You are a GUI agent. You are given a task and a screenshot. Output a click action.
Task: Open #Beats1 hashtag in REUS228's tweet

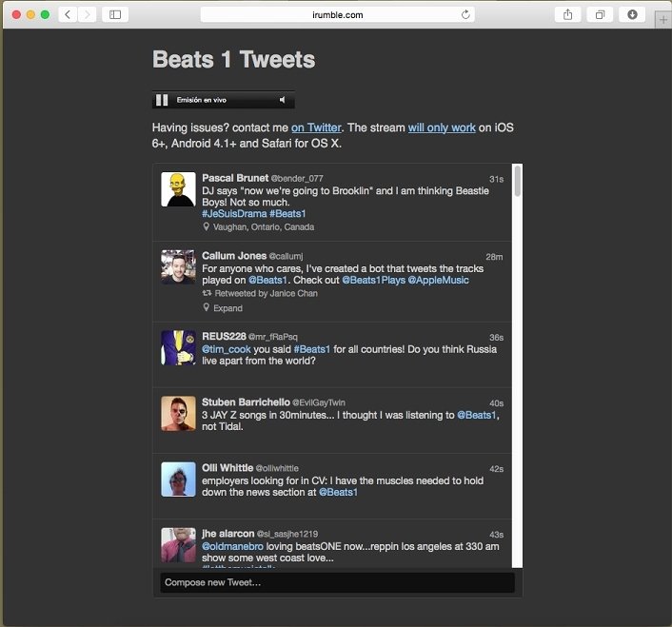click(x=312, y=349)
